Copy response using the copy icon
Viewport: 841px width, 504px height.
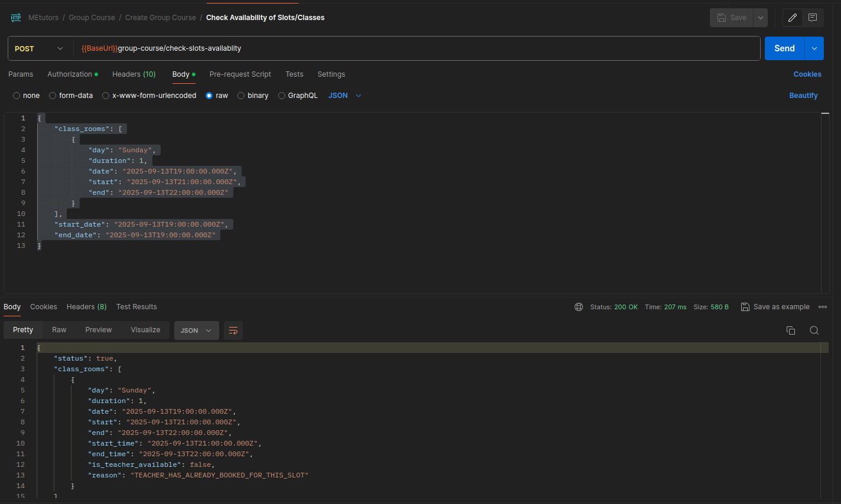pyautogui.click(x=791, y=330)
